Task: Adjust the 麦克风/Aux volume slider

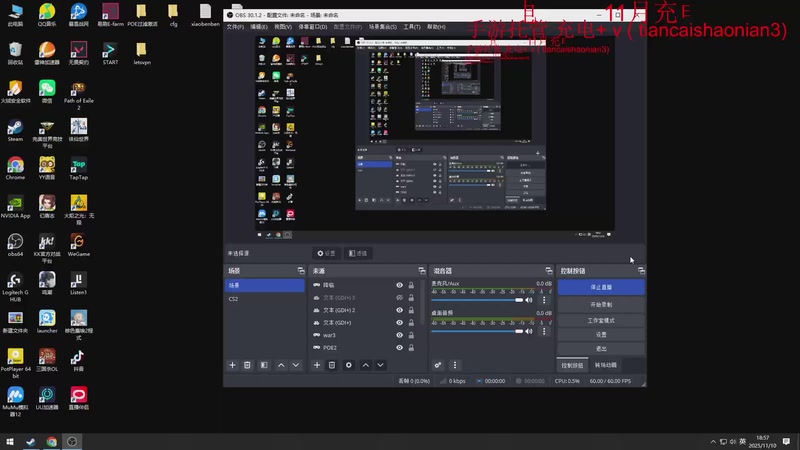Action: pos(478,299)
